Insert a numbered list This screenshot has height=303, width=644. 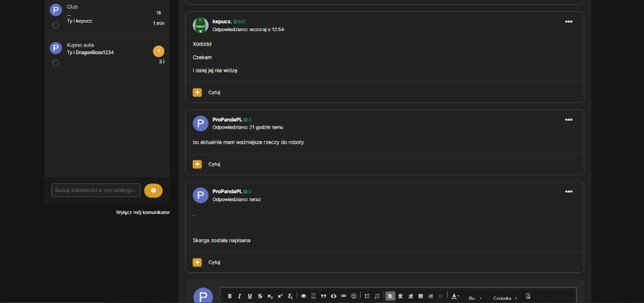tap(377, 296)
